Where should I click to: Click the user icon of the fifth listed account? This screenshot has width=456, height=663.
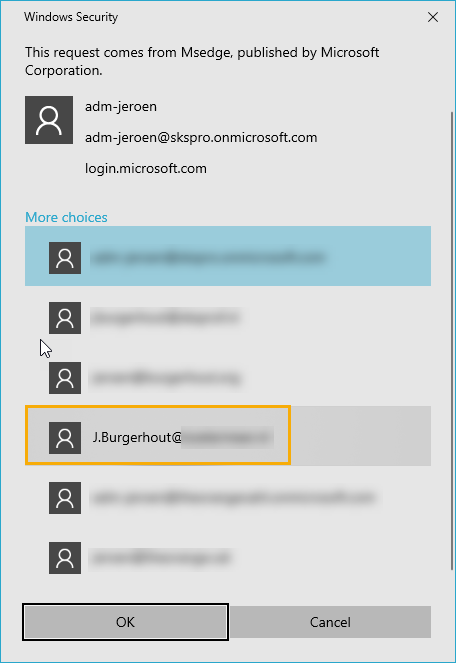click(65, 498)
